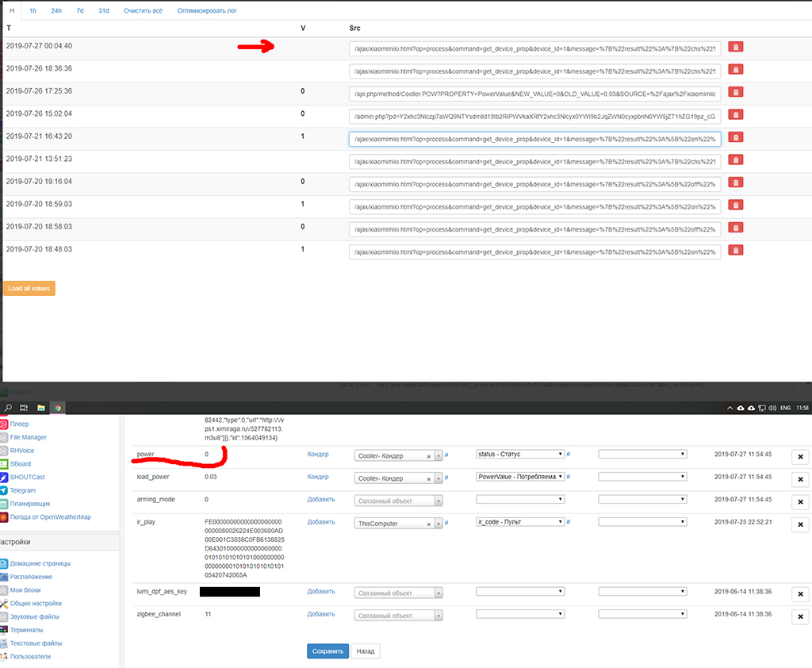This screenshot has width=812, height=668.
Task: Click the Src field of 2019-07-21 16:43:20
Action: point(534,139)
